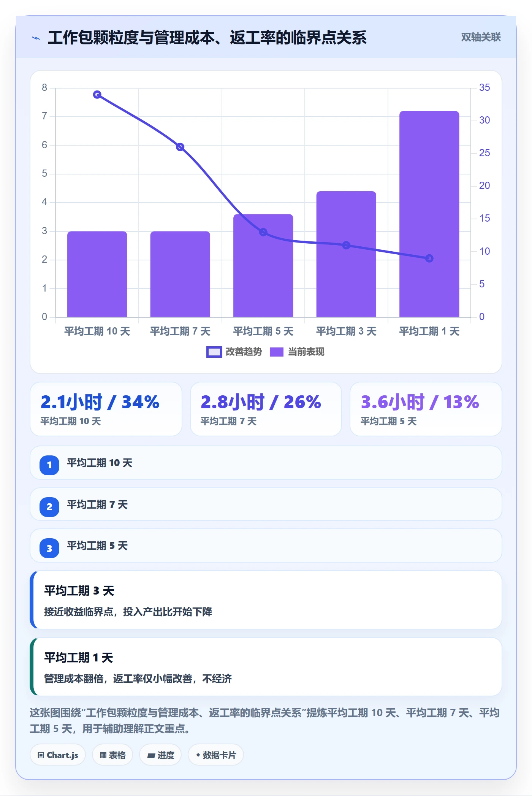Click text 管理成本翻倍，返工率仅小幅改善，不经济
The image size is (532, 796).
[138, 679]
